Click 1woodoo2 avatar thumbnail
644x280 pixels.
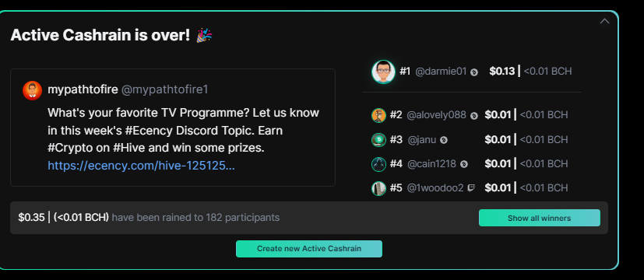[x=378, y=188]
